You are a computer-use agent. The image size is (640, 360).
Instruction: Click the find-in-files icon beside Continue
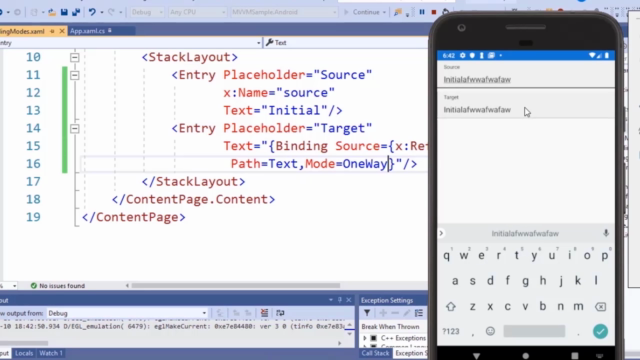398,12
